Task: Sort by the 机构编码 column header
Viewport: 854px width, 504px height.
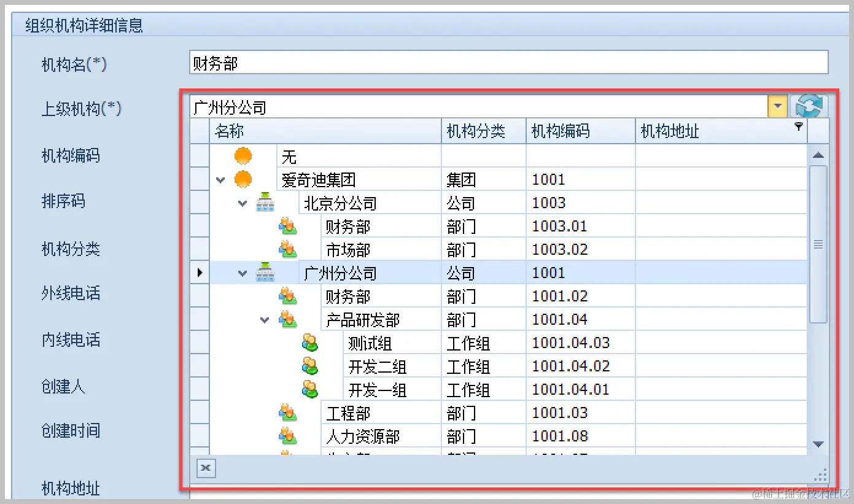Action: [x=581, y=131]
